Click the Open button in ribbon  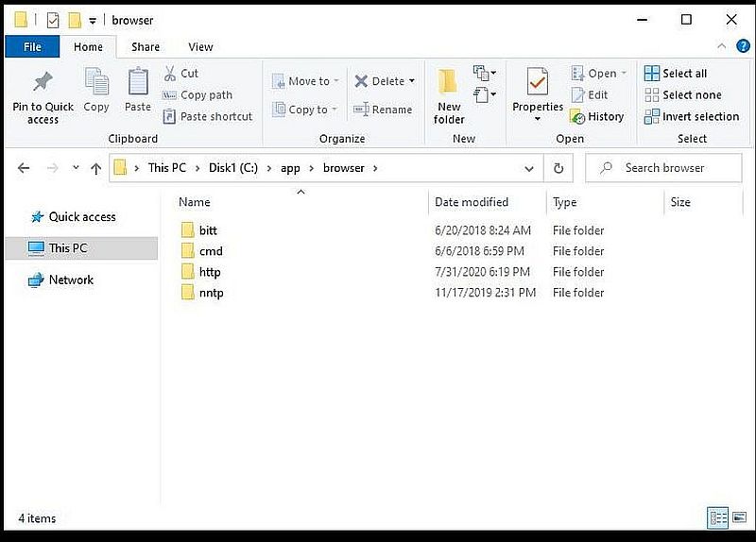pos(598,74)
